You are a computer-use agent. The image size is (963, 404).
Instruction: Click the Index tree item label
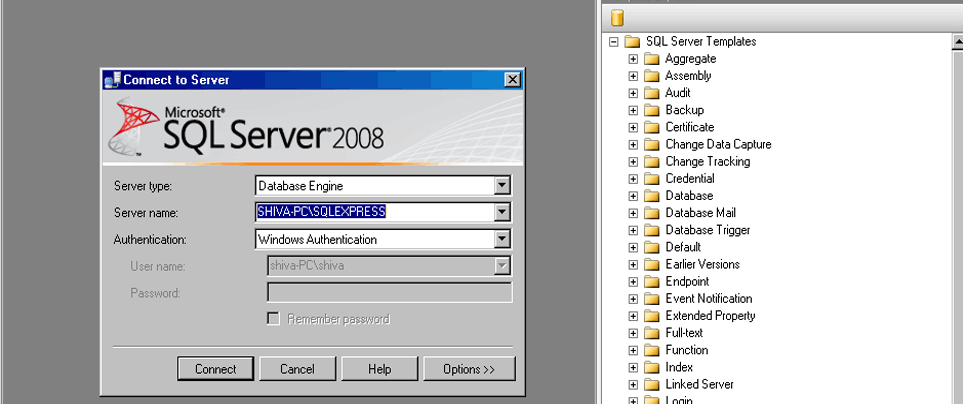679,367
